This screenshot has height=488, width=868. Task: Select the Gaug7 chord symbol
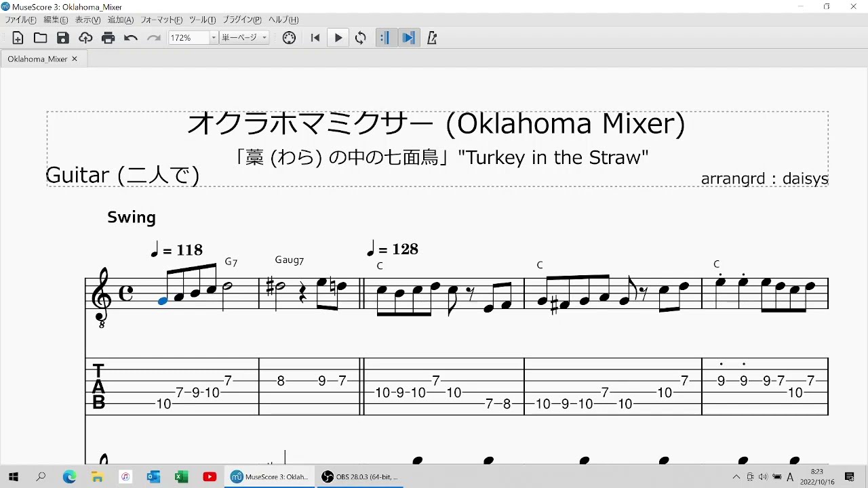pyautogui.click(x=290, y=260)
